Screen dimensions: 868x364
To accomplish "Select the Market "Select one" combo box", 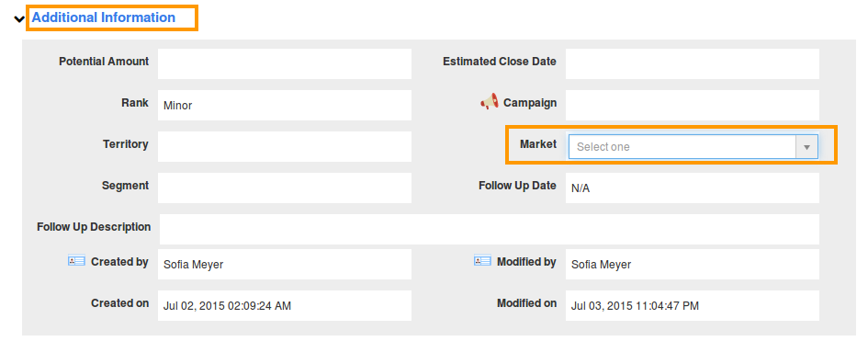I will click(693, 147).
